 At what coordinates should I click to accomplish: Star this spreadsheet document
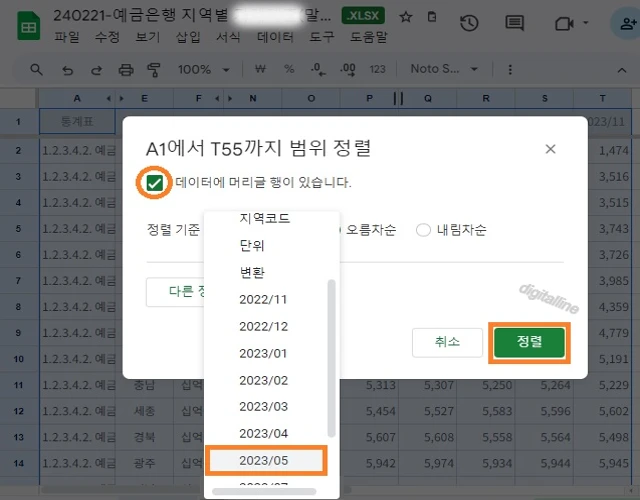point(406,17)
